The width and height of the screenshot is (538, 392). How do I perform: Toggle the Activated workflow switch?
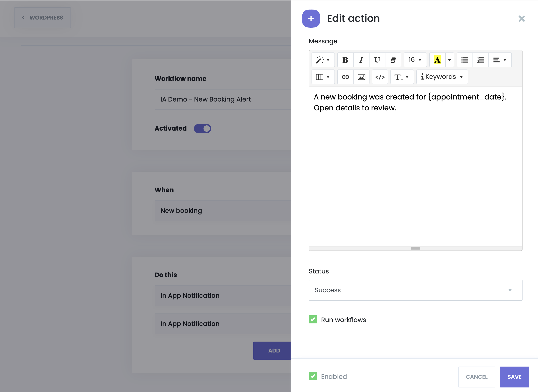[x=202, y=128]
